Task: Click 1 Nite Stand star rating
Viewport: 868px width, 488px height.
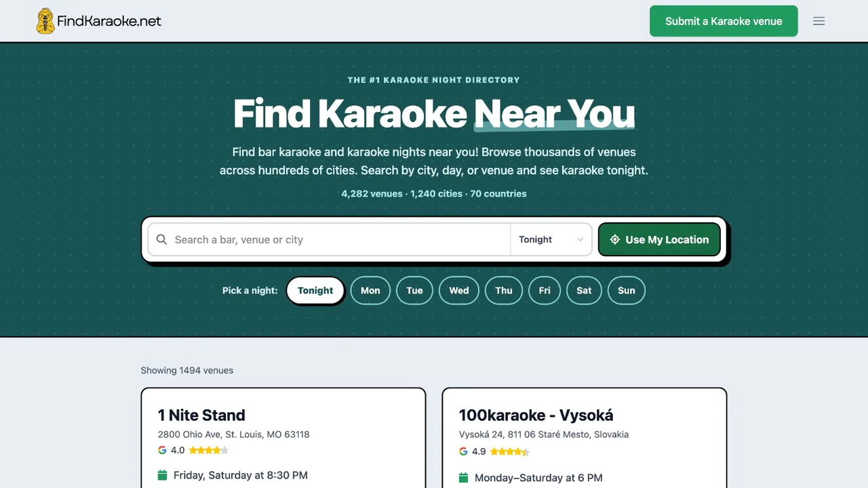Action: [208, 450]
